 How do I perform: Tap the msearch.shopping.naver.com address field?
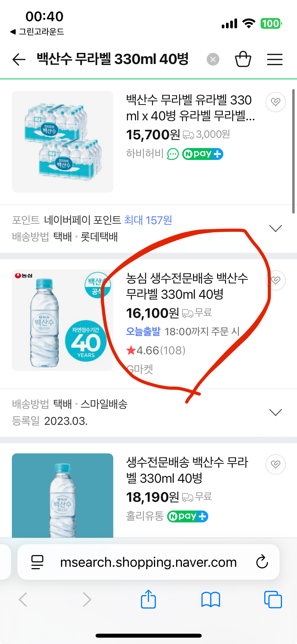pos(148,562)
